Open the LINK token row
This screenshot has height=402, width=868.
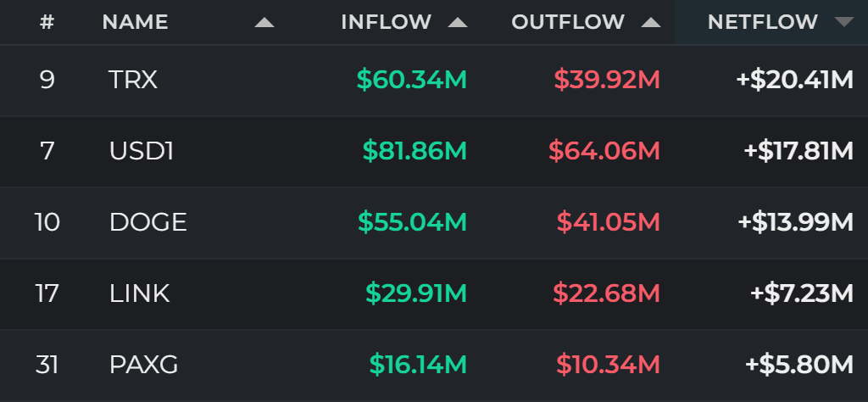pos(434,293)
